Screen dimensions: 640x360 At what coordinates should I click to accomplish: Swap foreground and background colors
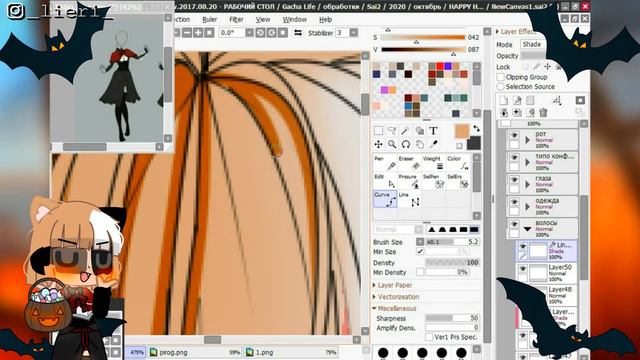click(x=476, y=129)
